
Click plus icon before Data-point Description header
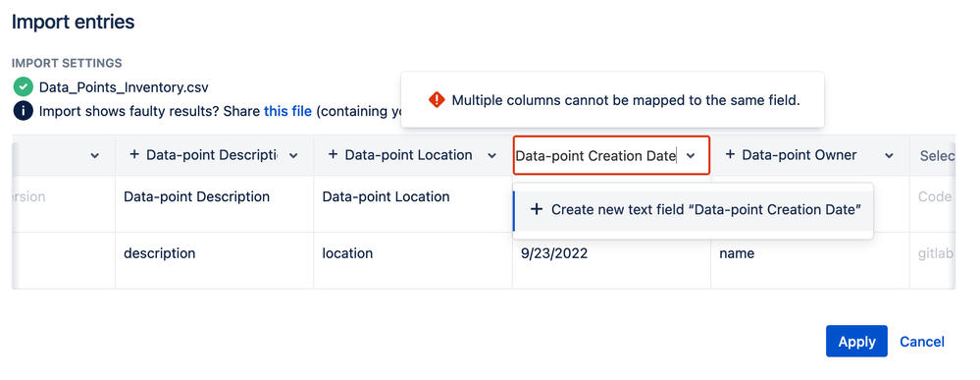tap(134, 154)
